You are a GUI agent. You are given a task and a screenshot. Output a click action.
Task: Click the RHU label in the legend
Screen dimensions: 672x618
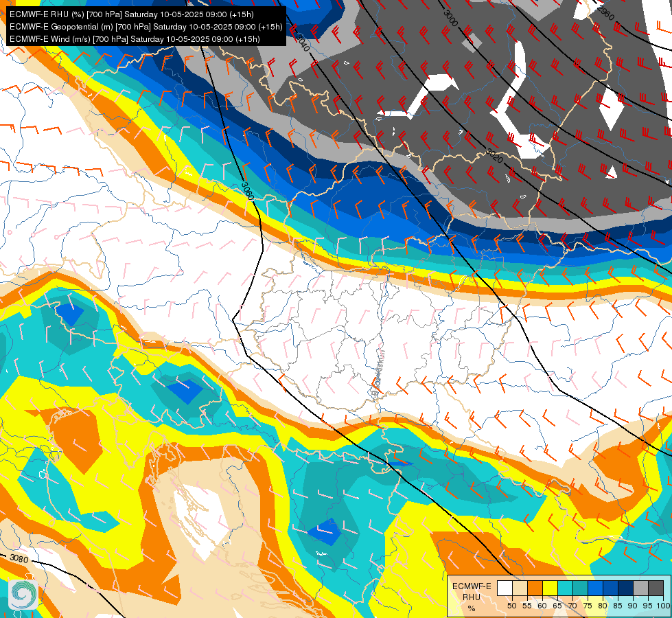click(472, 597)
